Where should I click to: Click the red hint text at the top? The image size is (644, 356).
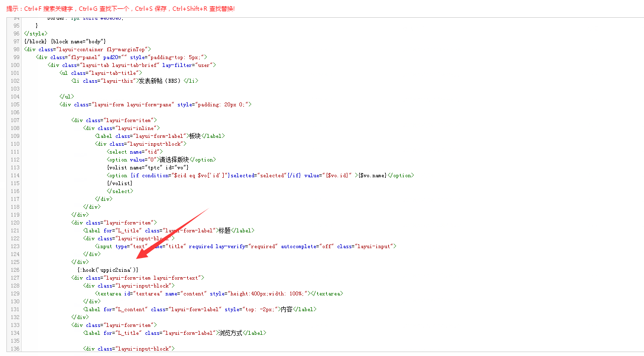[121, 9]
